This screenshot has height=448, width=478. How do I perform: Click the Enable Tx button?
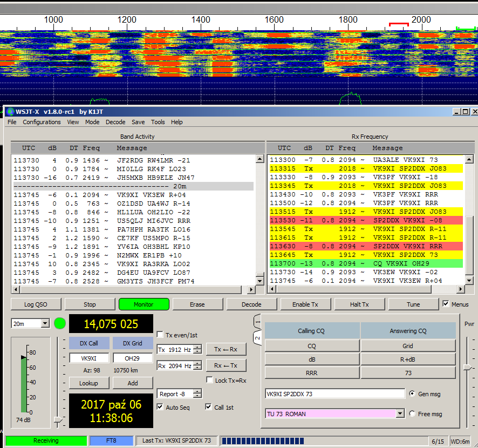tap(305, 304)
